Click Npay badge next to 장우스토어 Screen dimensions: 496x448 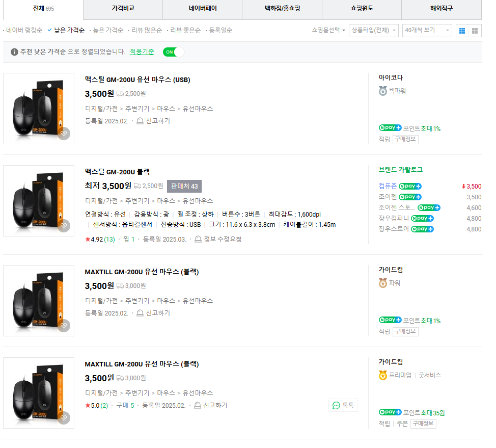(x=422, y=229)
